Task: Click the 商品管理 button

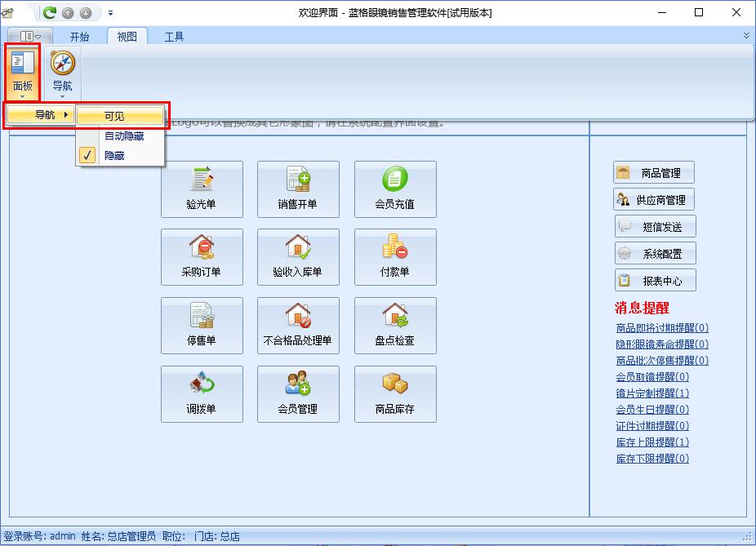Action: pyautogui.click(x=654, y=173)
